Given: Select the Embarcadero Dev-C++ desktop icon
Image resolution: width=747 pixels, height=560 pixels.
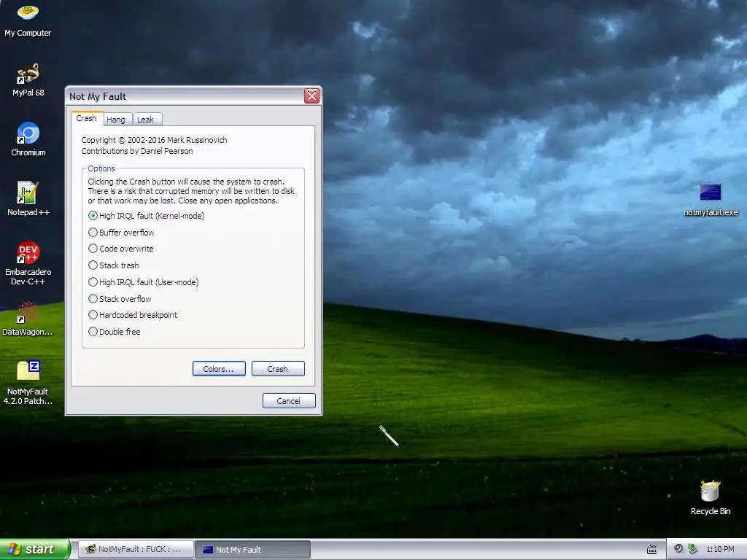Looking at the screenshot, I should click(x=28, y=262).
